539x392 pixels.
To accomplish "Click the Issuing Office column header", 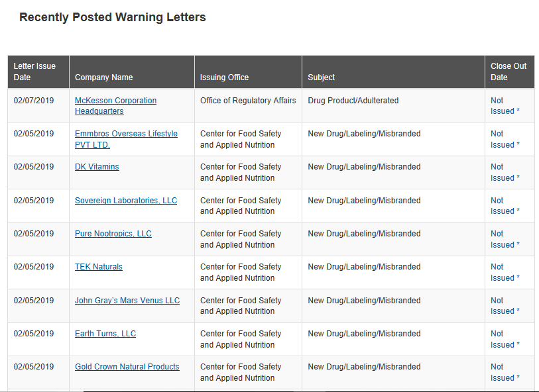I will [225, 77].
